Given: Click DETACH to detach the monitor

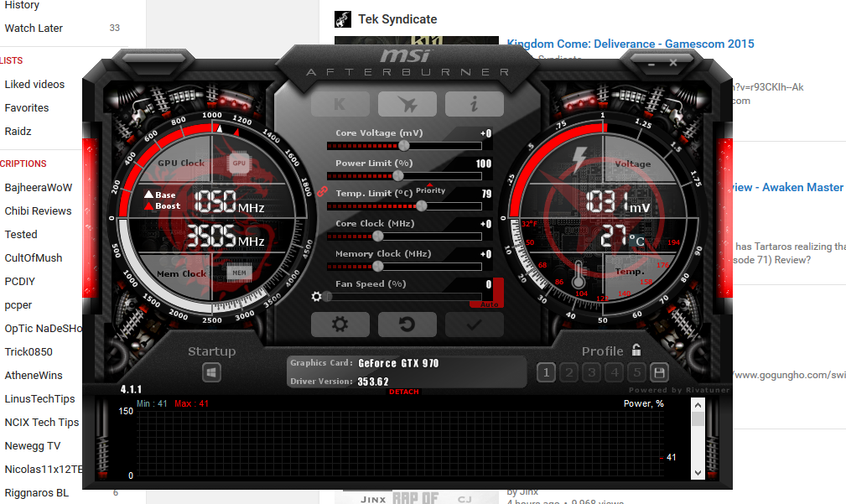Looking at the screenshot, I should [404, 392].
